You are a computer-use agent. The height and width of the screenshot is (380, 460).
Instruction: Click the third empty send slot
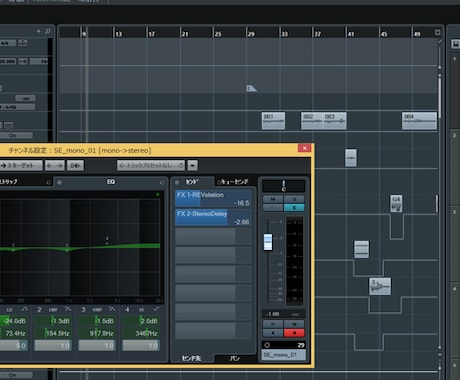(213, 237)
